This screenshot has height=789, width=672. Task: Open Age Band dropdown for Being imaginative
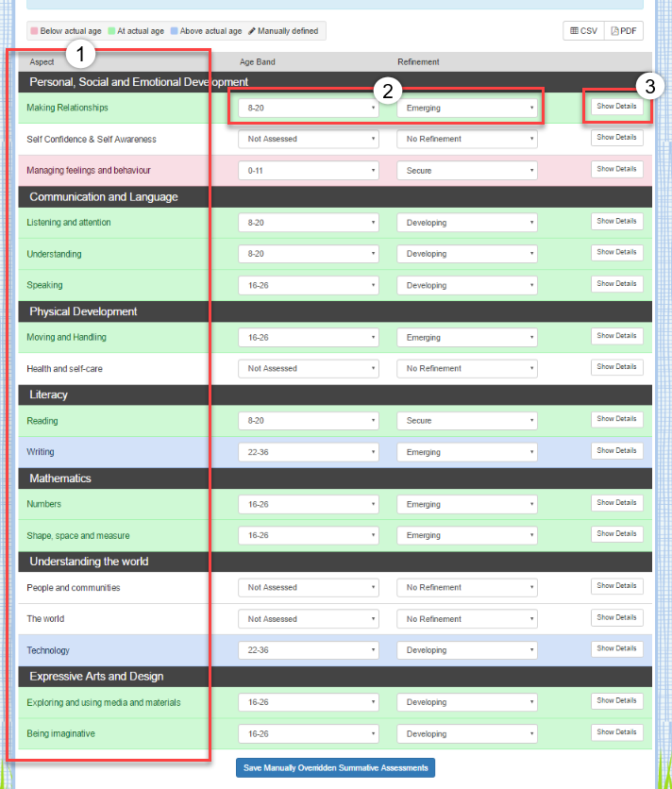coord(309,733)
